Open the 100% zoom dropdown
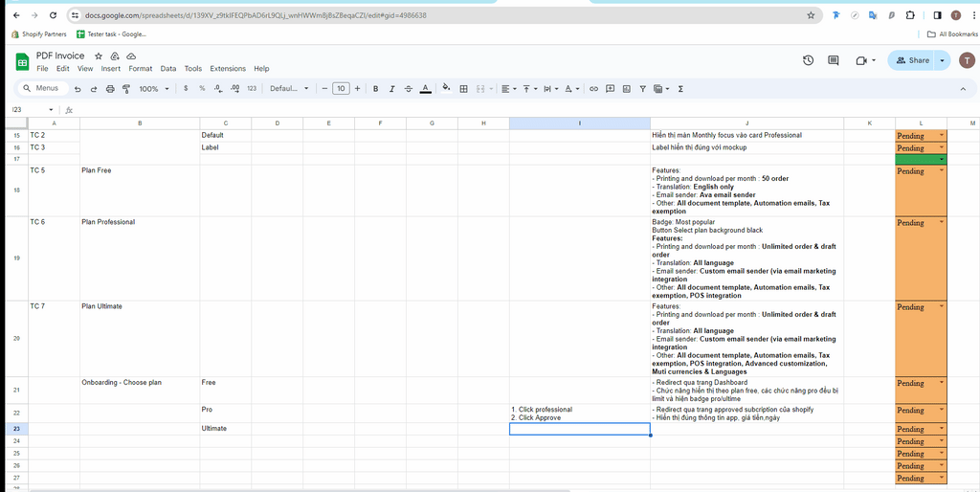The width and height of the screenshot is (980, 492). (153, 89)
